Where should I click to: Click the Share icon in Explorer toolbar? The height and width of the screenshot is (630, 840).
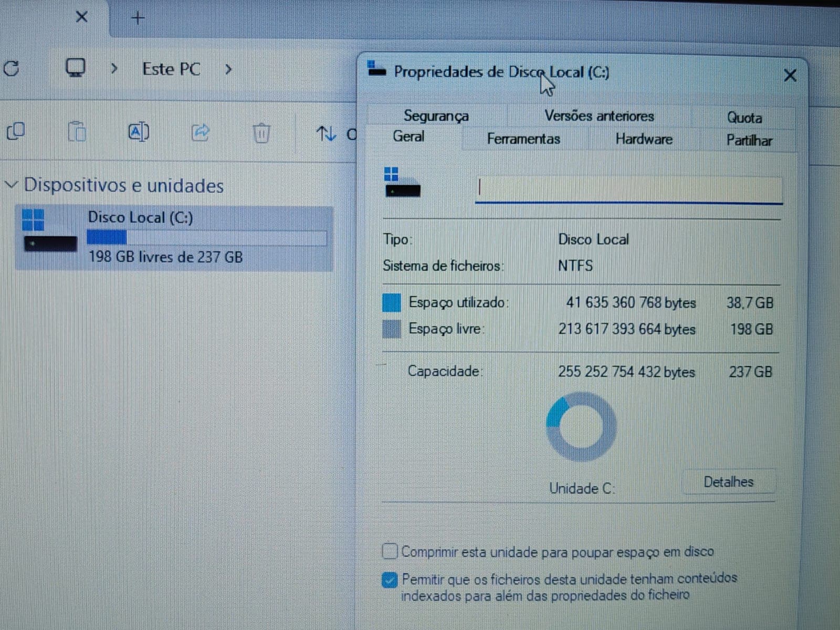(201, 132)
